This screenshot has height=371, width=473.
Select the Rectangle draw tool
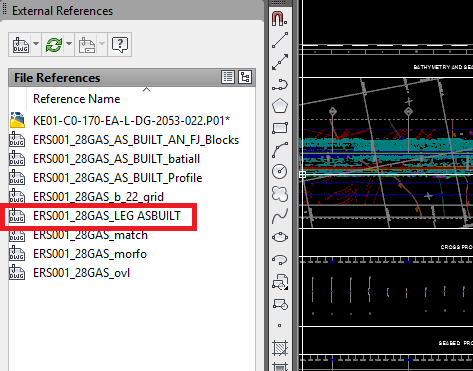280,128
